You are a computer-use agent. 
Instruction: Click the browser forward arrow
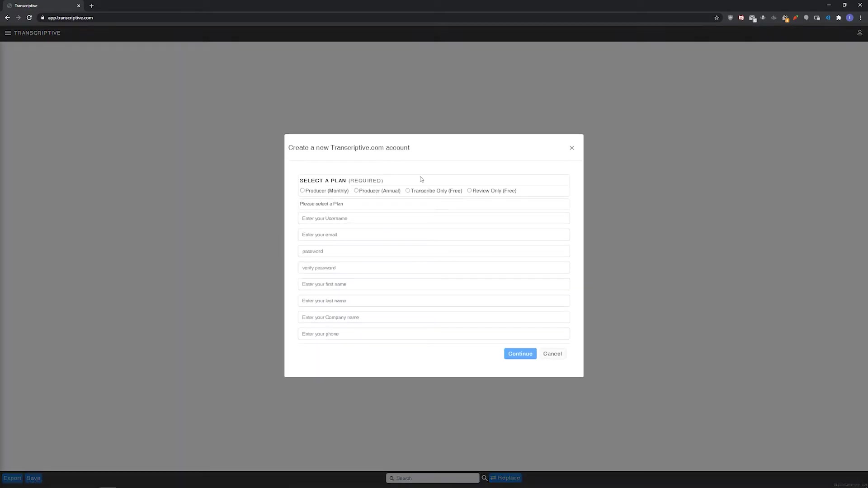(x=18, y=18)
